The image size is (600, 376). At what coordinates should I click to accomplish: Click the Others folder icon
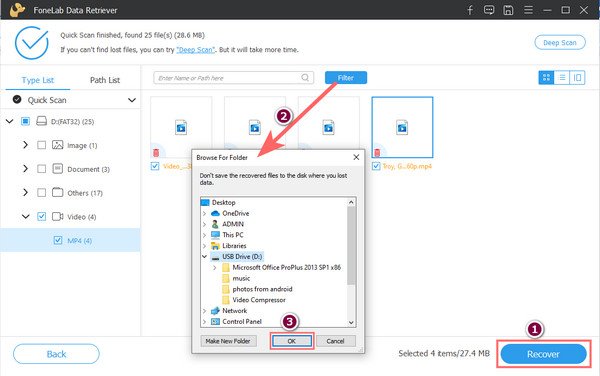coord(57,192)
